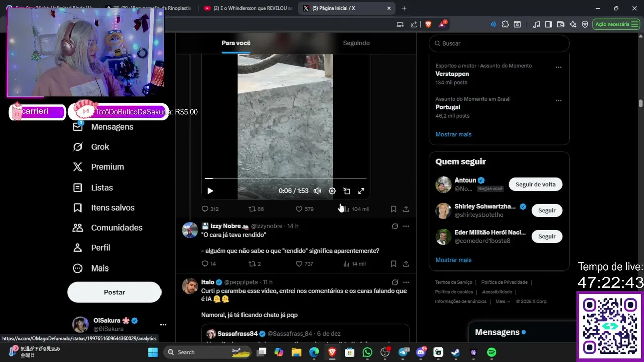Open Itens salvos bookmarks
Viewport: 644px width, 362px height.
(x=104, y=208)
